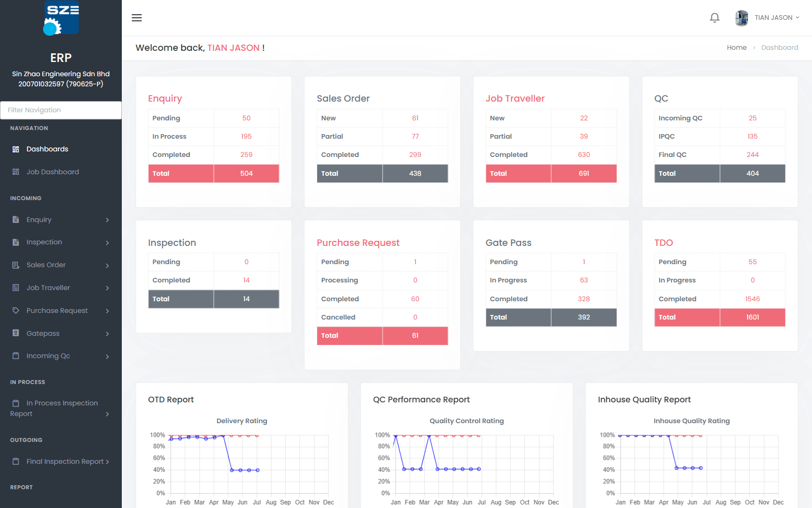
Task: Open the Purchase Request card title
Action: (358, 243)
